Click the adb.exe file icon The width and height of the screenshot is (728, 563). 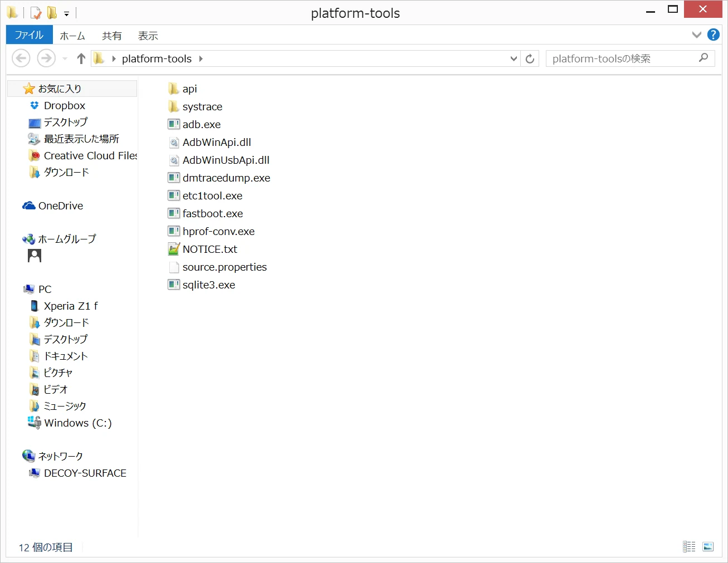click(x=174, y=124)
